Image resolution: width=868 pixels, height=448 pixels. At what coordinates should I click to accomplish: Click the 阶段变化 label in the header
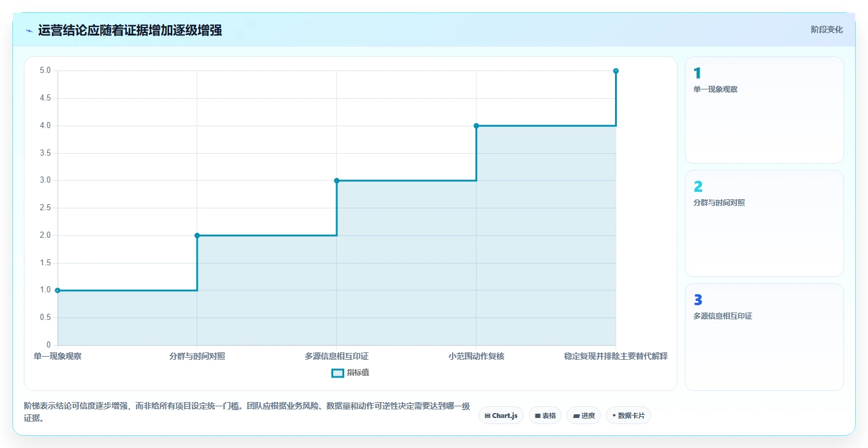tap(826, 29)
